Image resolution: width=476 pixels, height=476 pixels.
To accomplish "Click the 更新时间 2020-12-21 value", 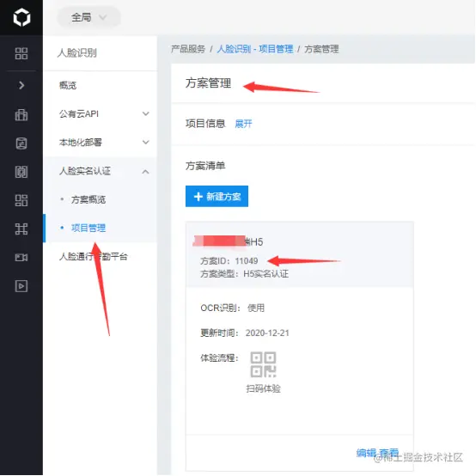I will (x=267, y=333).
